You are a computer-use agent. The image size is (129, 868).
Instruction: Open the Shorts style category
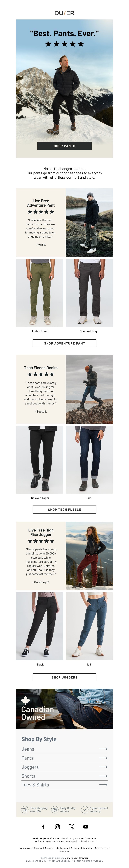[64, 776]
